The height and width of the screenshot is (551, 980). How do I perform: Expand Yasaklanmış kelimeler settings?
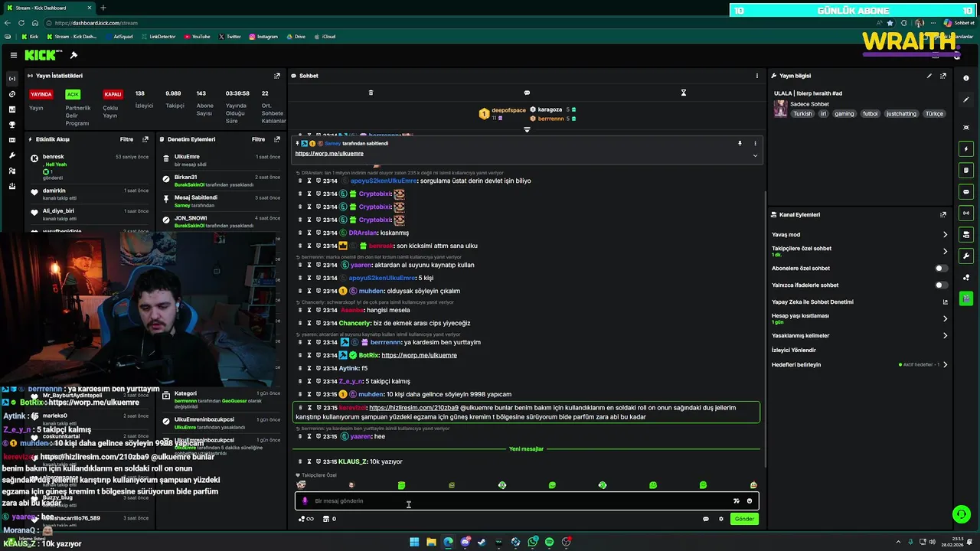[945, 336]
